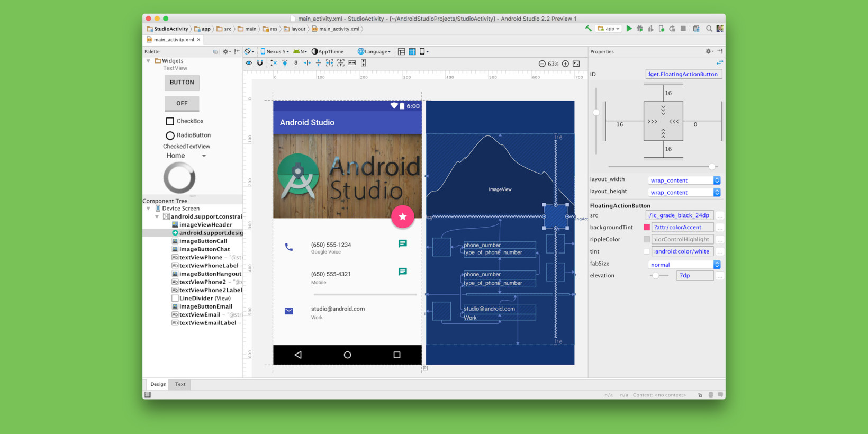Click the Debug app bug icon
The image size is (868, 434).
coord(640,29)
